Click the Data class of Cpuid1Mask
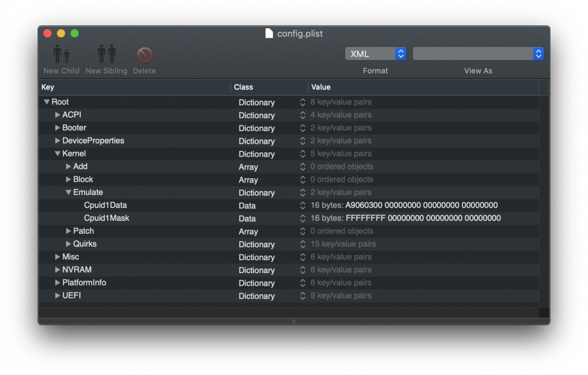The width and height of the screenshot is (588, 375). pos(247,218)
